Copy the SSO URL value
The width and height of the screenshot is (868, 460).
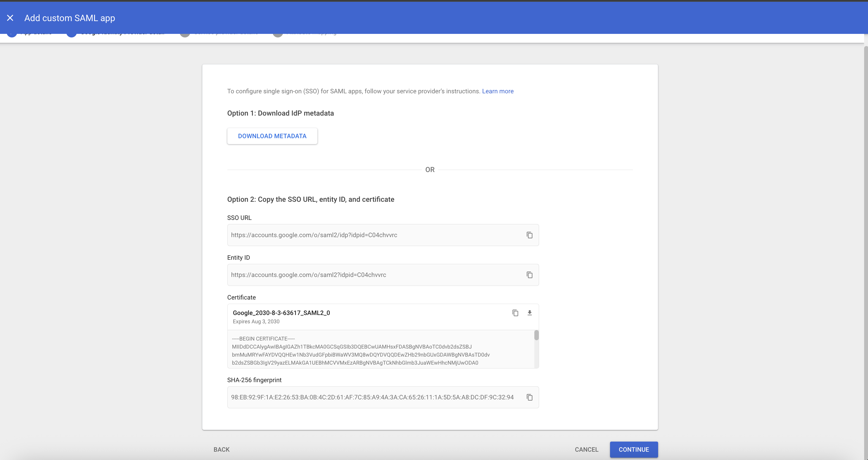coord(529,235)
